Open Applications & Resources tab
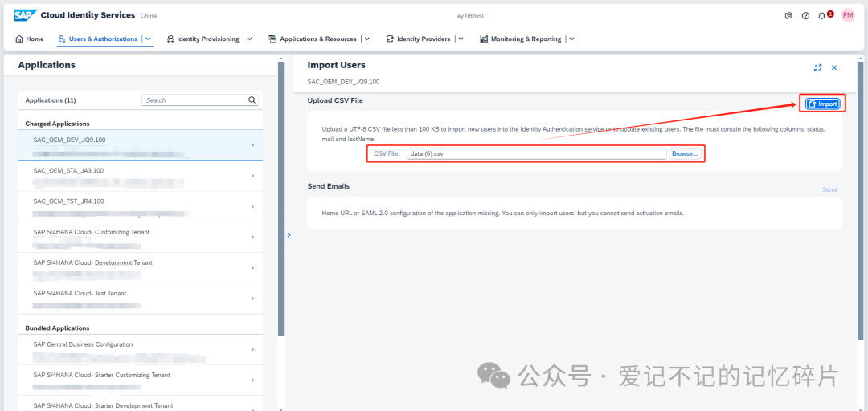 click(x=312, y=39)
